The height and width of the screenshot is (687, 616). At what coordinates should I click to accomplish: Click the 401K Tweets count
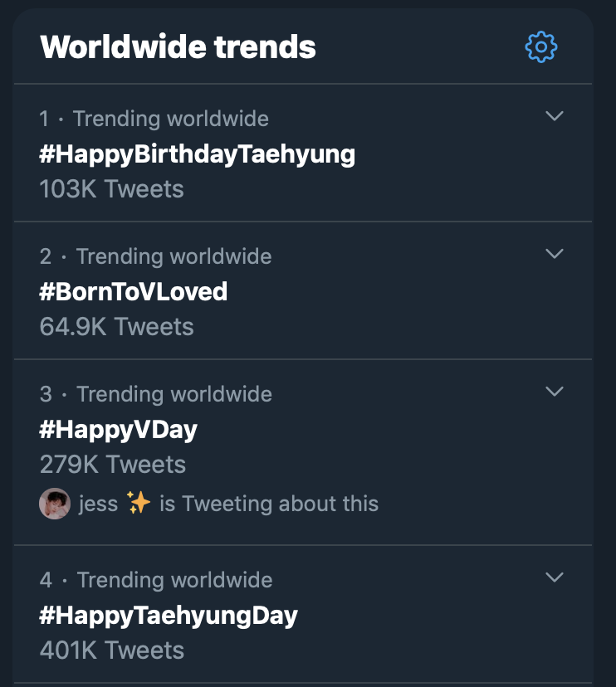pos(112,650)
